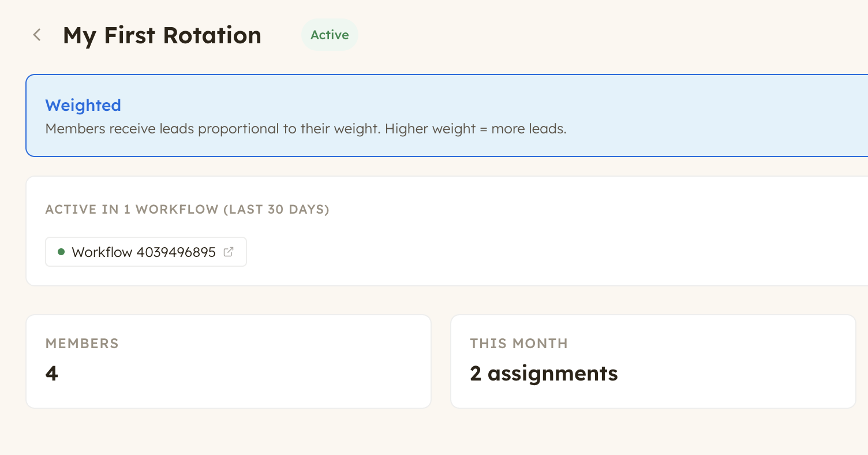The width and height of the screenshot is (868, 455).
Task: Click the Active status badge
Action: [330, 35]
